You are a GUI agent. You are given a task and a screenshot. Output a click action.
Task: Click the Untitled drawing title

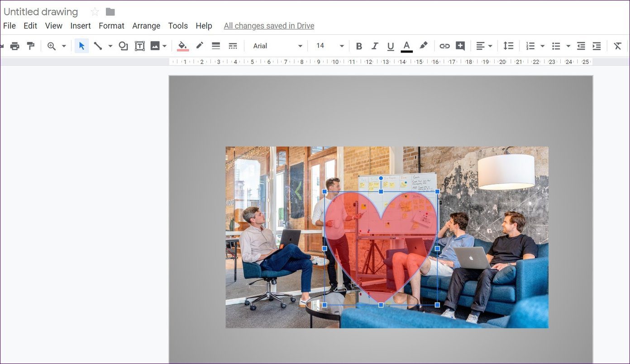point(41,12)
